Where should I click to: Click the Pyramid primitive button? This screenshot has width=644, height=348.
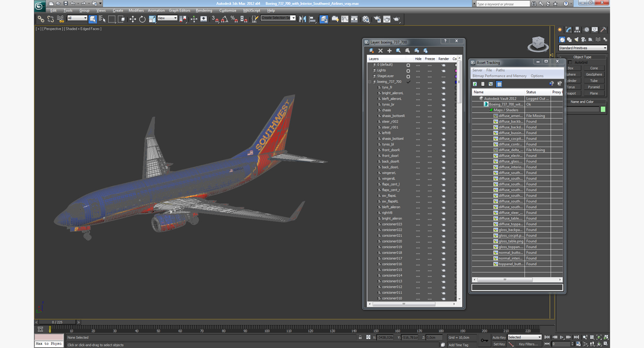[x=594, y=87]
